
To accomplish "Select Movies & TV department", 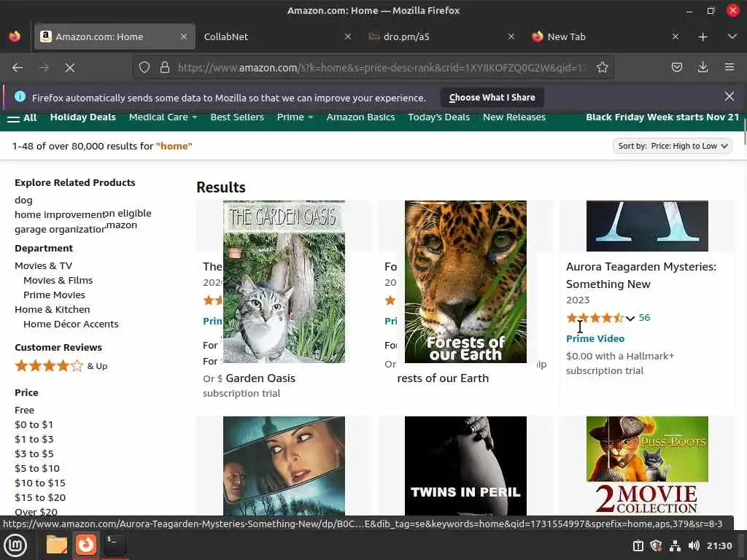I will 43,265.
